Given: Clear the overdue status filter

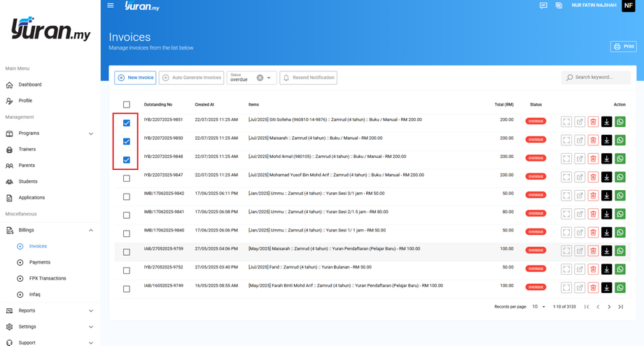Looking at the screenshot, I should tap(260, 78).
